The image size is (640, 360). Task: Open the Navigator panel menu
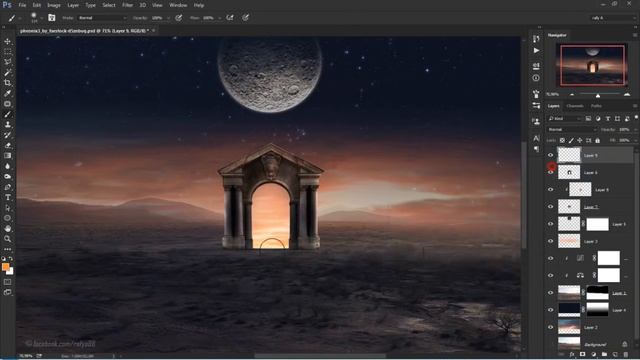point(635,36)
